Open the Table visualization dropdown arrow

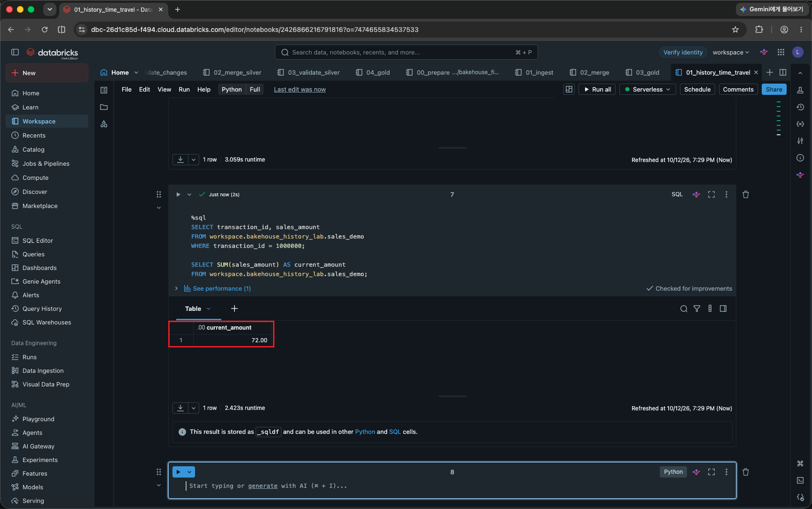pyautogui.click(x=209, y=308)
